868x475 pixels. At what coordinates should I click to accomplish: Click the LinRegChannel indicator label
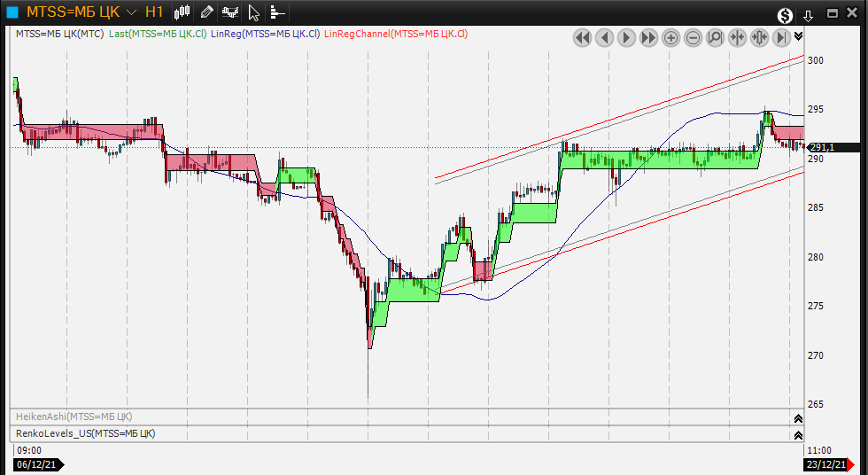(396, 34)
